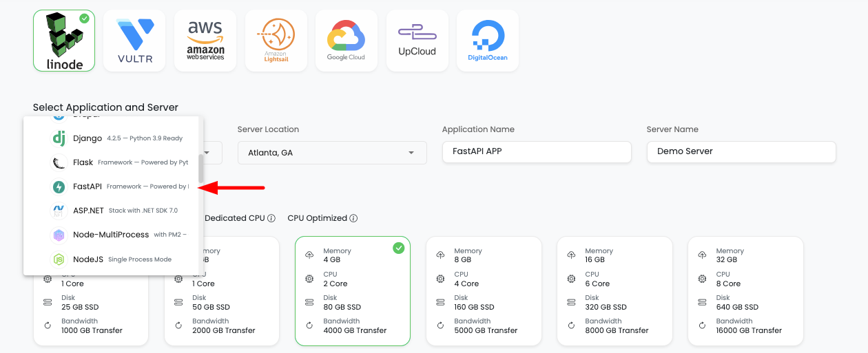Select the 25 GB SSD plan card
The image size is (868, 353).
(x=91, y=310)
